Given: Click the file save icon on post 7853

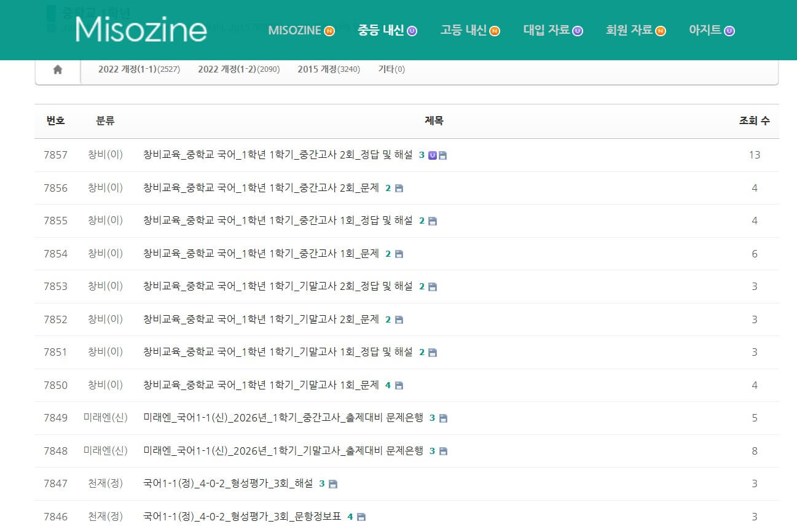Looking at the screenshot, I should point(433,287).
